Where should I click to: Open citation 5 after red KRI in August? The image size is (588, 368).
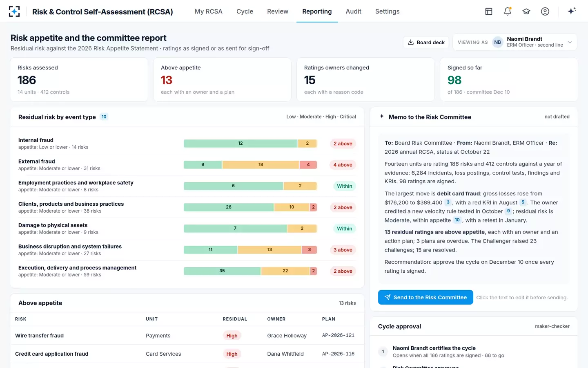click(523, 202)
